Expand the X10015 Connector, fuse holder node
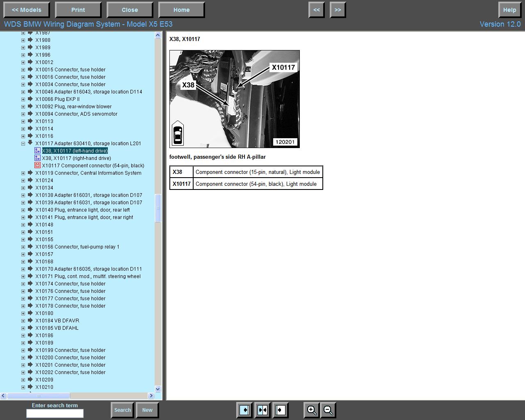The height and width of the screenshot is (420, 525). click(x=23, y=70)
